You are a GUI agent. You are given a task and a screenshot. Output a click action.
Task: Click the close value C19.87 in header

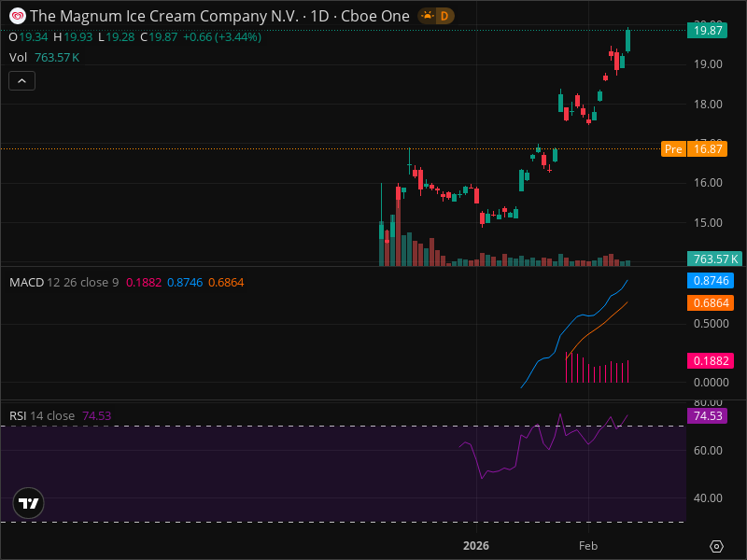[x=159, y=37]
